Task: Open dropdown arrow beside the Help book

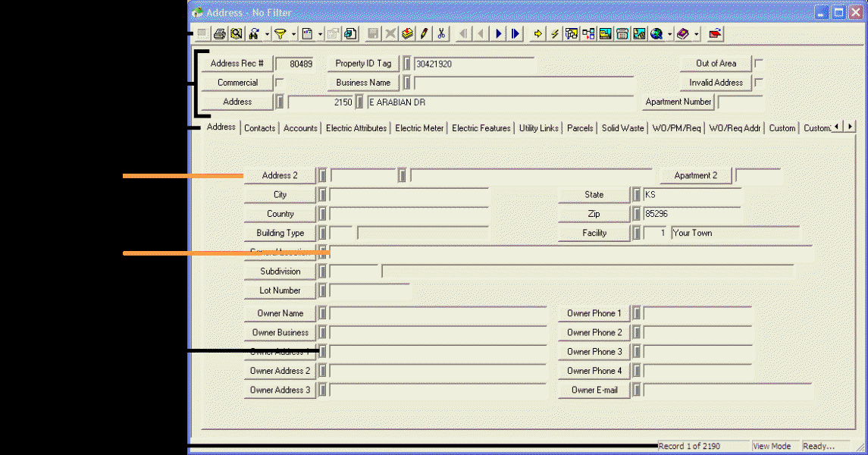Action: coord(697,34)
